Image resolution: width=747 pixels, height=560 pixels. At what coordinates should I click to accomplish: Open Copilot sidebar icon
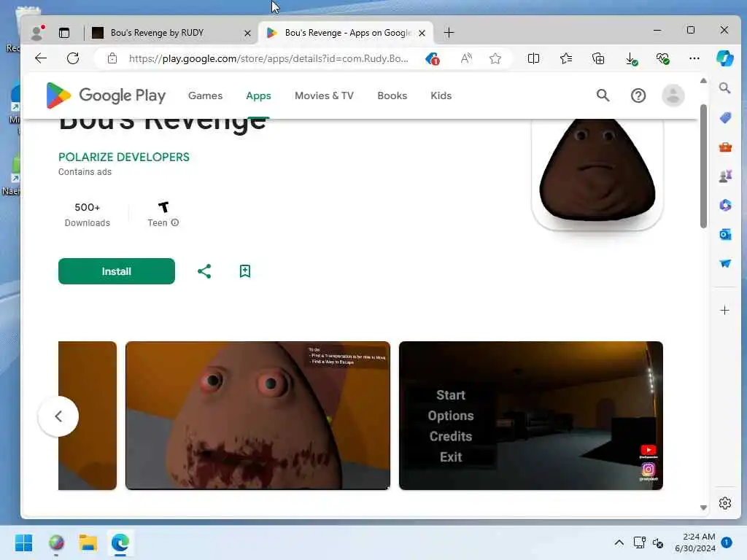click(724, 58)
